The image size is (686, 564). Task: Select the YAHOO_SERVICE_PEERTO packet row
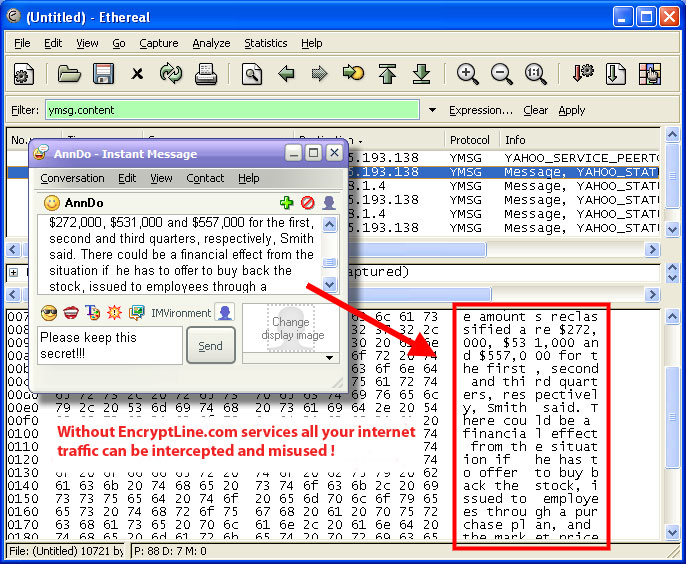(333, 158)
